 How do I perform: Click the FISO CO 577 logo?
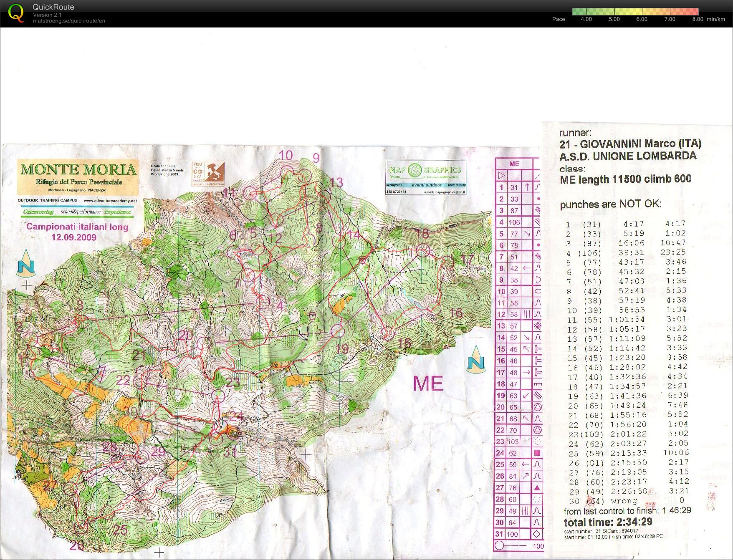coord(208,174)
